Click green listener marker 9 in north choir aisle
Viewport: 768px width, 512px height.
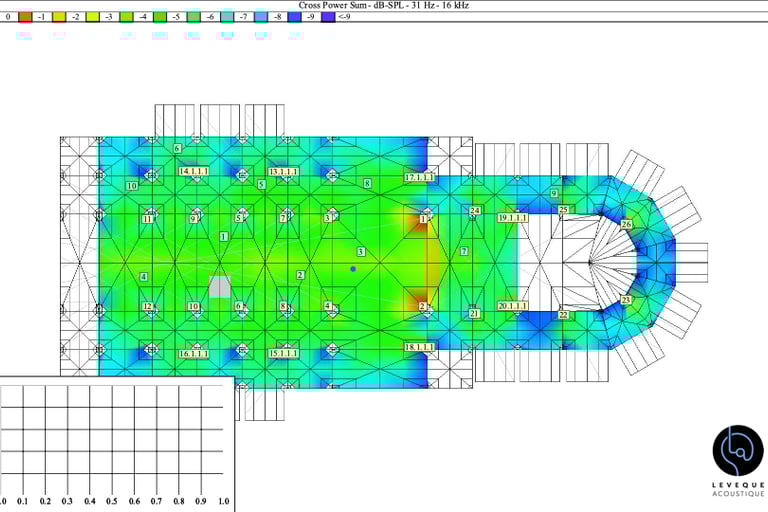[x=554, y=194]
